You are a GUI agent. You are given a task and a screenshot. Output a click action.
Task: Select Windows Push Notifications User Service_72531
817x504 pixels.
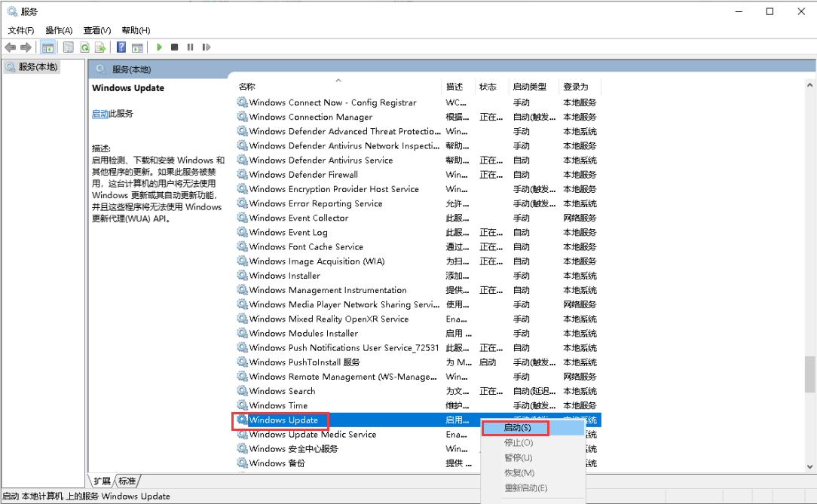[418, 348]
